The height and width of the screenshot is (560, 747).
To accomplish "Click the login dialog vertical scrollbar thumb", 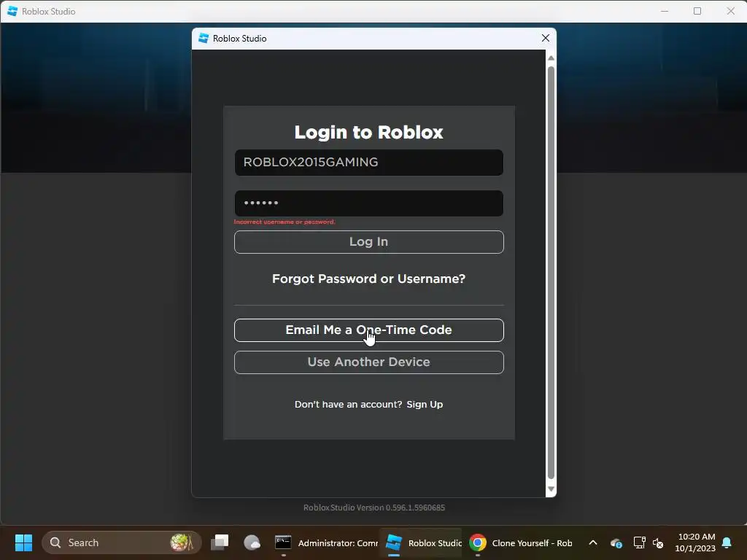I will click(x=551, y=273).
